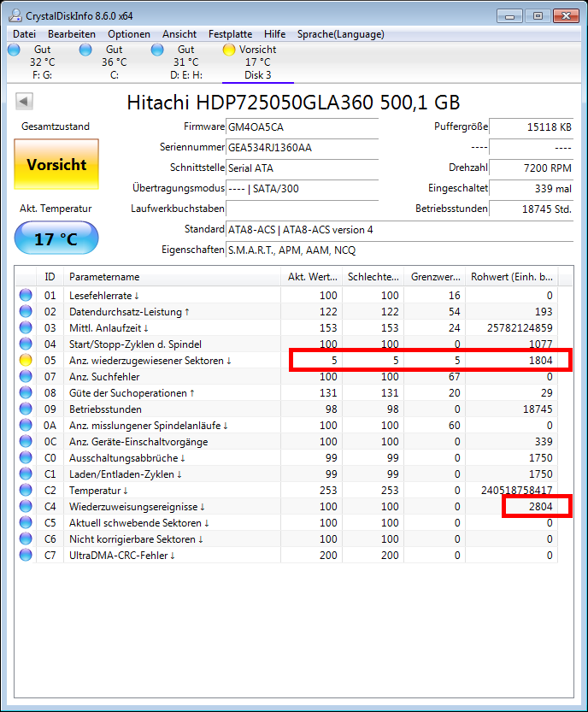Select the Disk 3 Vorsicht tab
This screenshot has height=712, width=588.
(x=257, y=62)
